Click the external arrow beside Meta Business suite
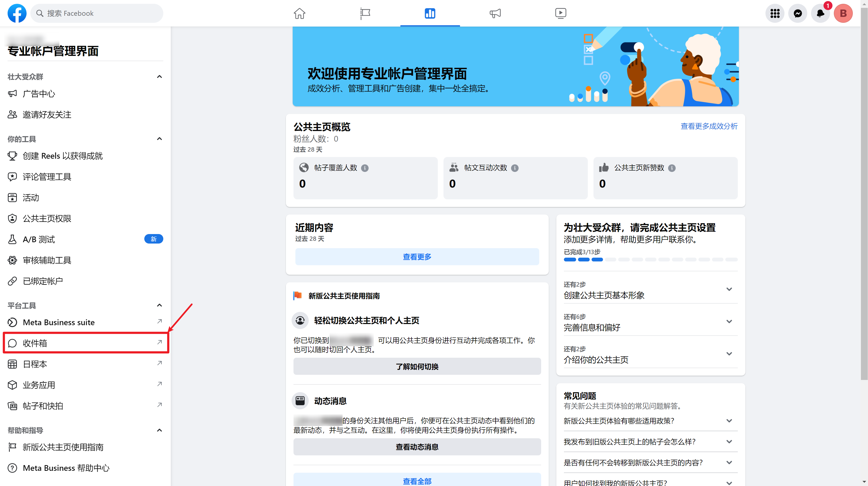Viewport: 868px width, 486px height. pyautogui.click(x=159, y=321)
